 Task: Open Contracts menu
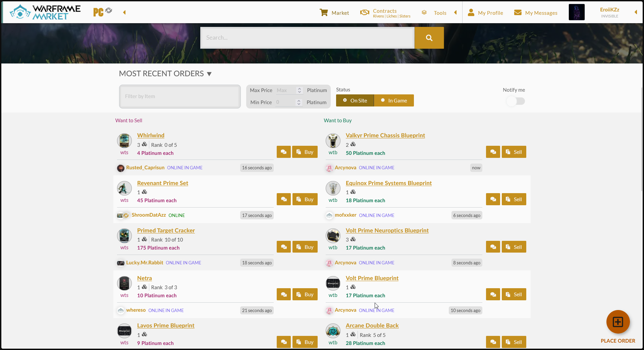(x=385, y=13)
